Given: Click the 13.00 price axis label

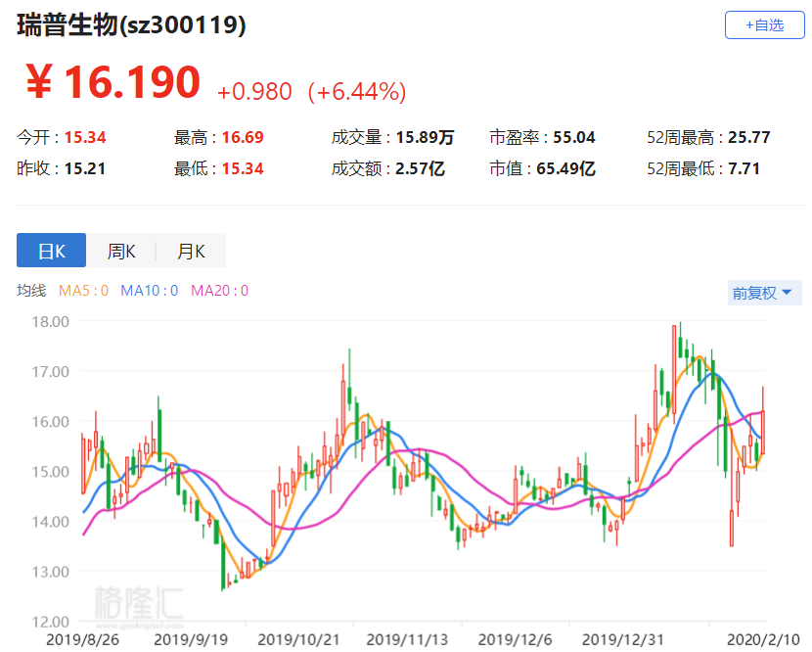Looking at the screenshot, I should click(50, 572).
